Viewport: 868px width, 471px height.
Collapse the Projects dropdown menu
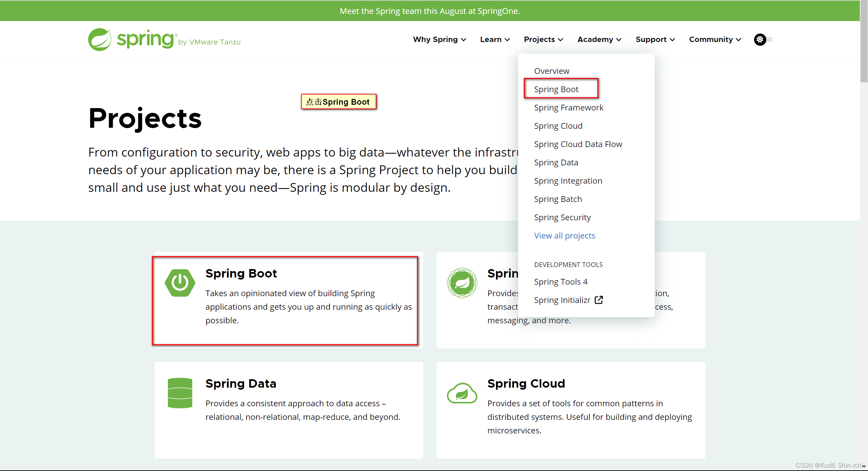tap(544, 40)
